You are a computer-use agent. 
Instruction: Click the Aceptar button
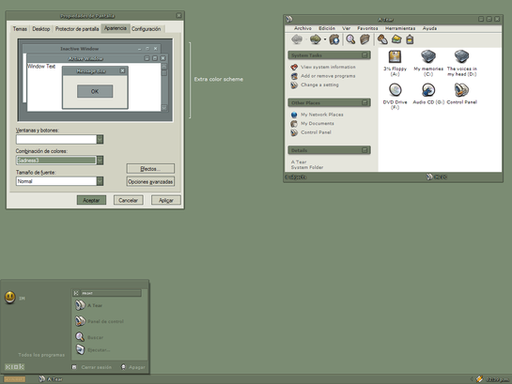coord(91,200)
